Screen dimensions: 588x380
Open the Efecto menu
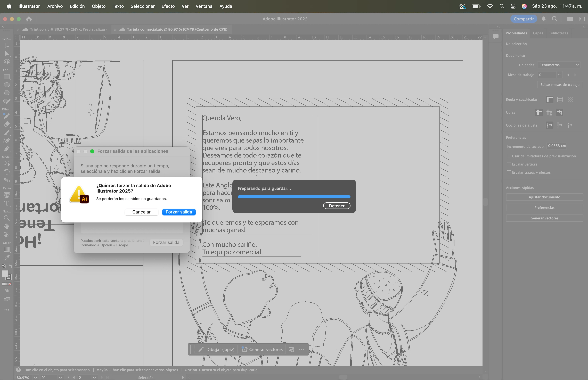coord(168,6)
